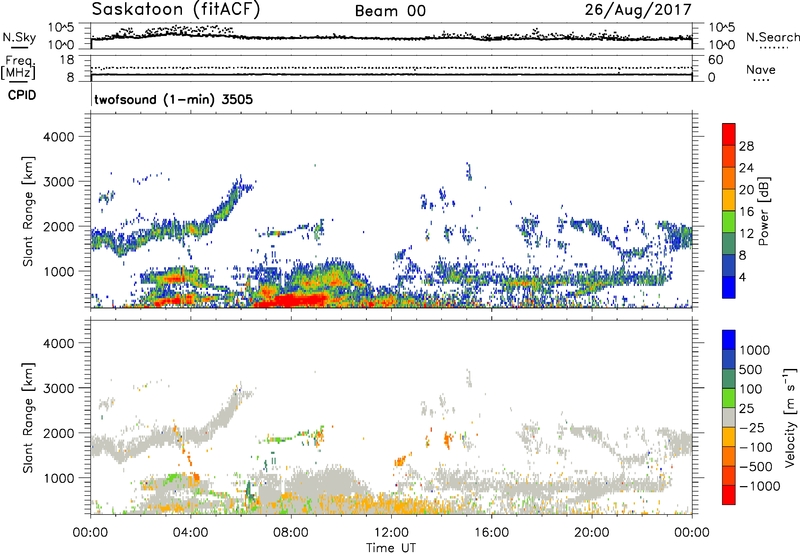Click the '-1000' velocity colorbar label

click(760, 486)
